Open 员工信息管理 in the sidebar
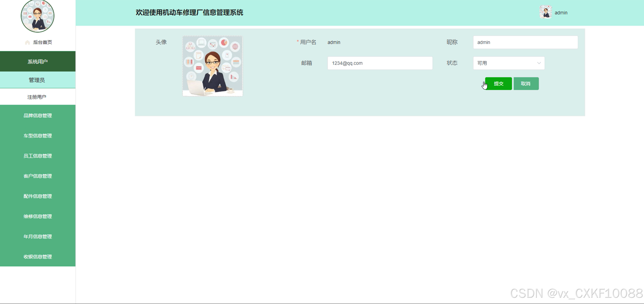Viewport: 644px width, 304px height. point(38,156)
